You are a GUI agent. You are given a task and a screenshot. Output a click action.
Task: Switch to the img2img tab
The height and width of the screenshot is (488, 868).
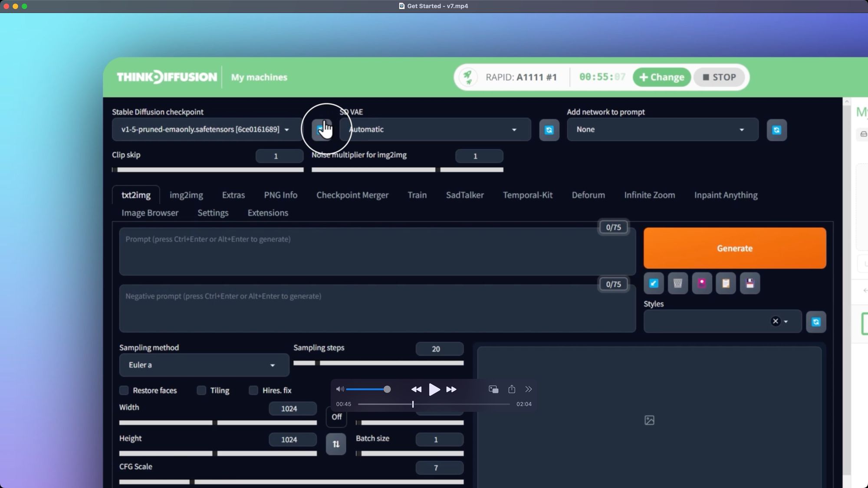click(x=186, y=195)
